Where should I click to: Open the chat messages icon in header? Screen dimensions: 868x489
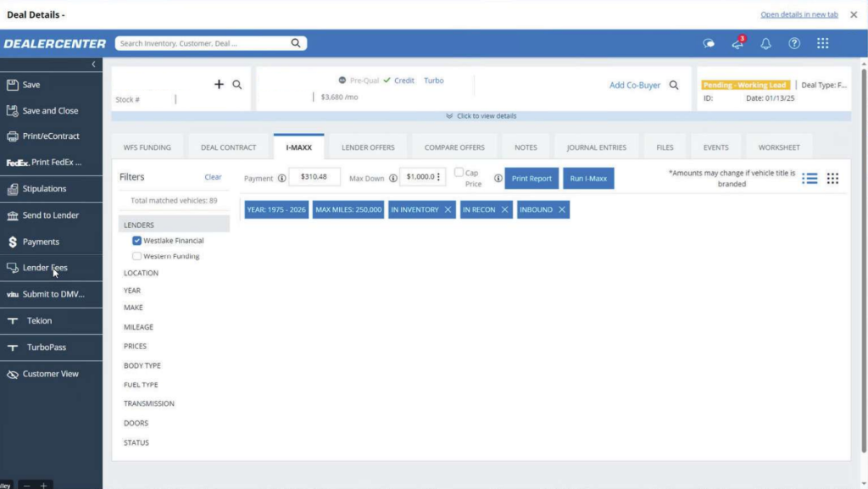[x=709, y=43]
